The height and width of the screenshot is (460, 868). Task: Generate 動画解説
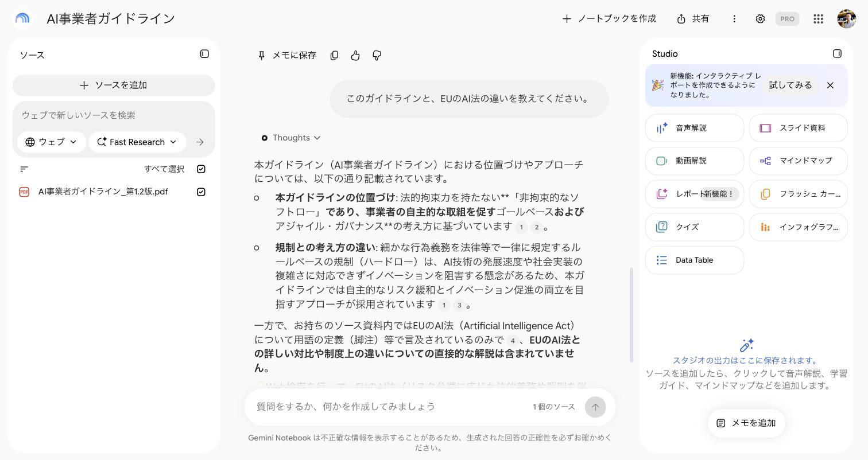[x=695, y=161]
